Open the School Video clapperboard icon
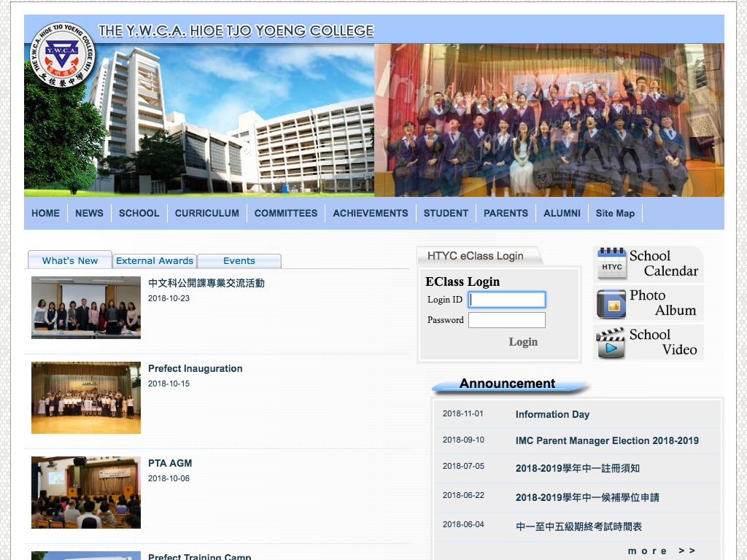This screenshot has width=747, height=560. (x=611, y=343)
